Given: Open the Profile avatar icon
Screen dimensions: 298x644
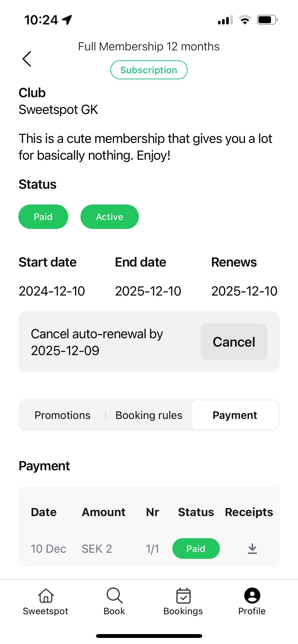Looking at the screenshot, I should click(252, 595).
